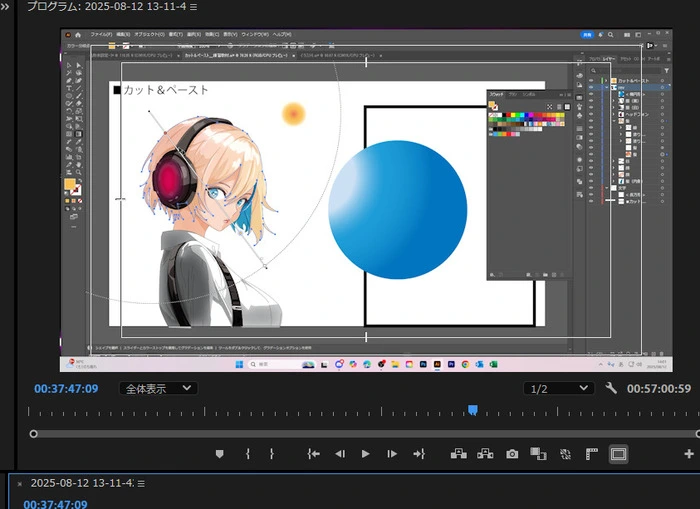
Task: Open the ファイル menu in Illustrator
Action: 101,34
